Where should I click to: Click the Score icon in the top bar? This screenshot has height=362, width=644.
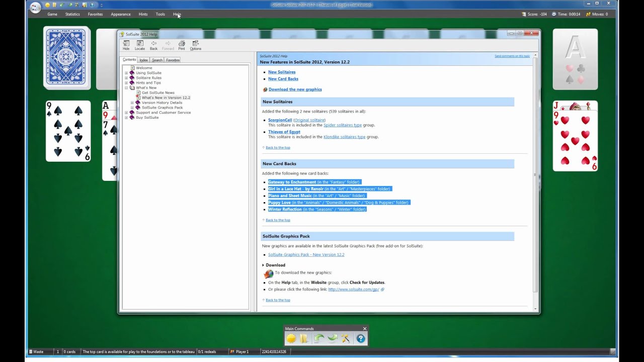524,14
